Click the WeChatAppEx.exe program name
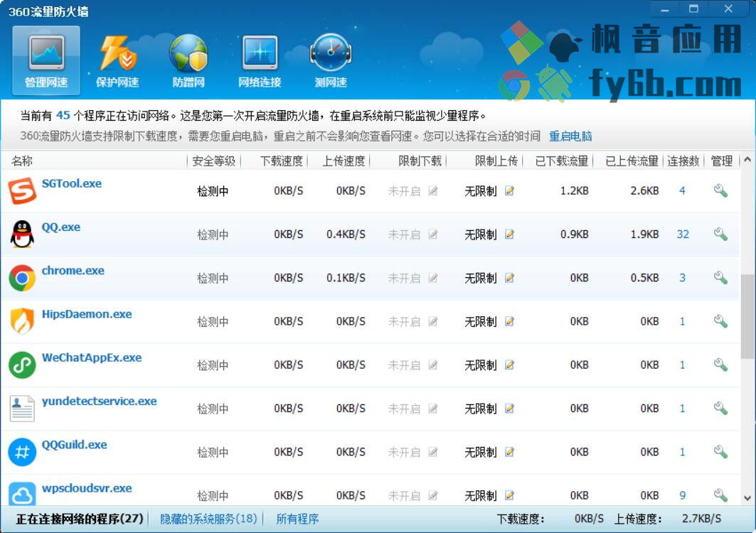Image resolution: width=756 pixels, height=533 pixels. point(92,357)
